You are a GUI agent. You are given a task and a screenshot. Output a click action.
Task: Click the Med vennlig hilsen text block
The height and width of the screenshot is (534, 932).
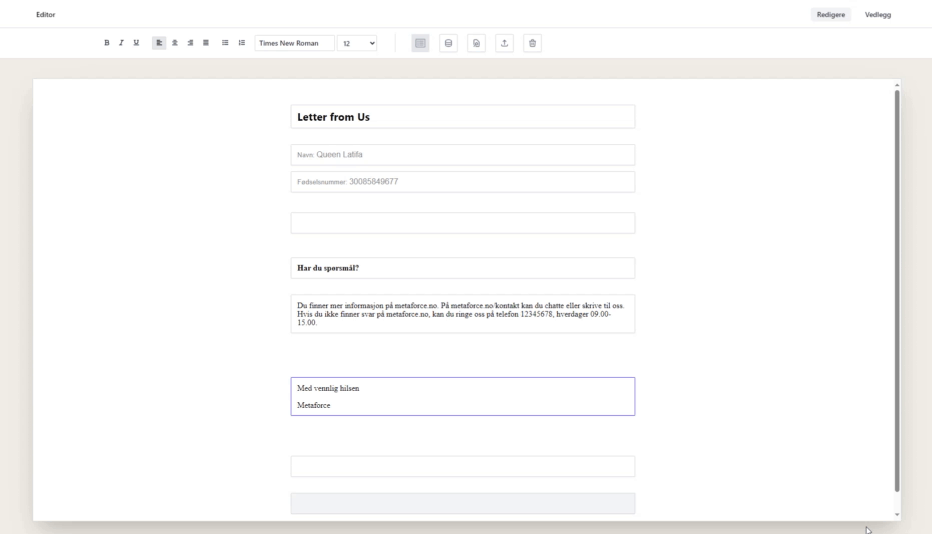click(x=462, y=396)
